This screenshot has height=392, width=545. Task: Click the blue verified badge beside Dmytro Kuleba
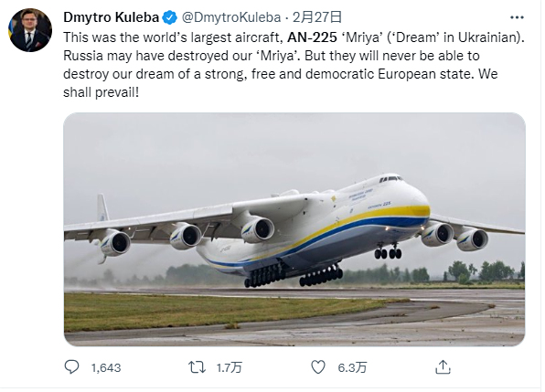point(170,17)
